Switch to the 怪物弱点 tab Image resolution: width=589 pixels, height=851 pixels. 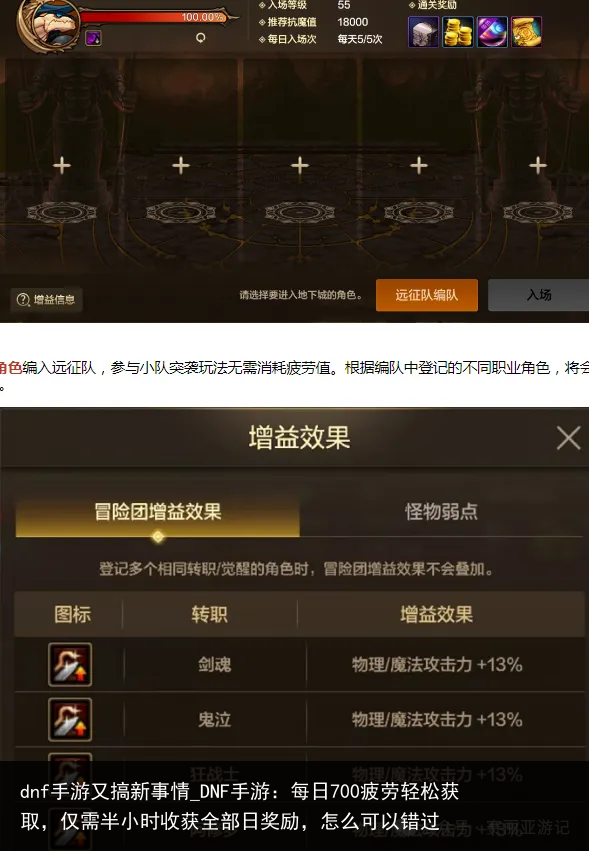441,512
